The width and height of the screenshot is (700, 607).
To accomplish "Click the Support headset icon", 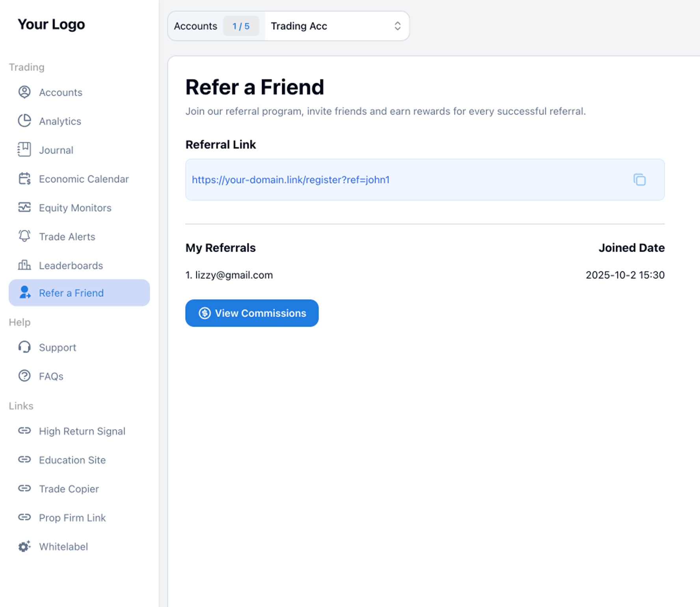I will [x=24, y=347].
